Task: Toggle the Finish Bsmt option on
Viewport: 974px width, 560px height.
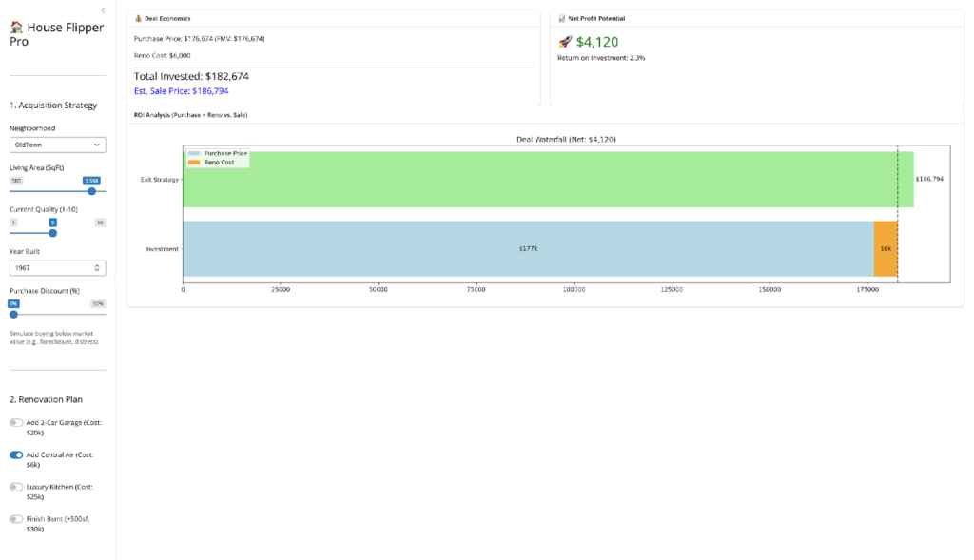Action: coord(16,519)
